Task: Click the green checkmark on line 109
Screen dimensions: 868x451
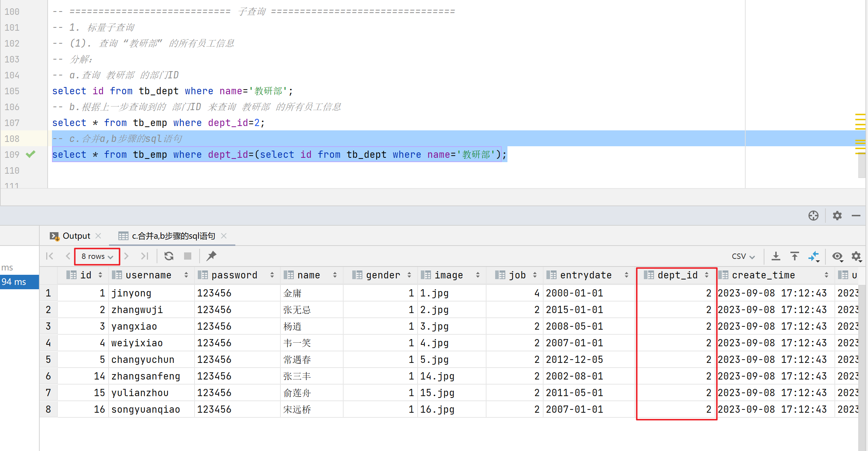Action: click(x=31, y=154)
